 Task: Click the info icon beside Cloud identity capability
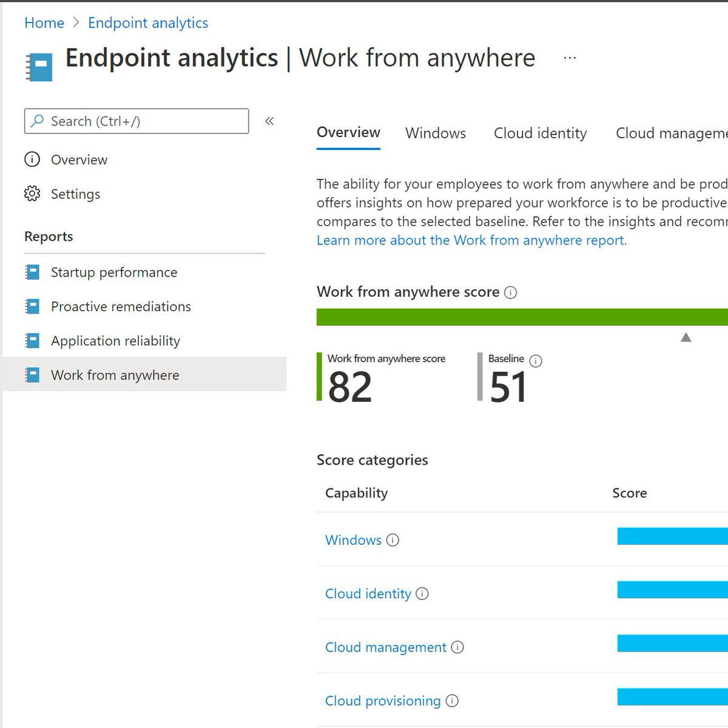422,595
